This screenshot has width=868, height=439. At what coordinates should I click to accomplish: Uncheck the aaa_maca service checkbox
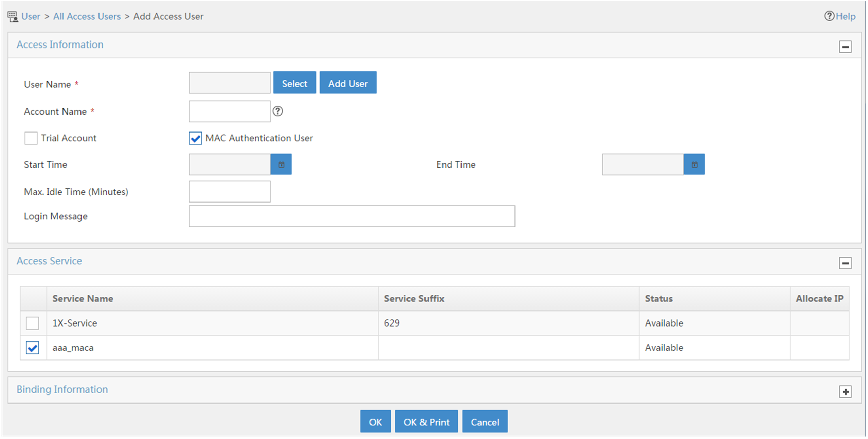click(33, 348)
